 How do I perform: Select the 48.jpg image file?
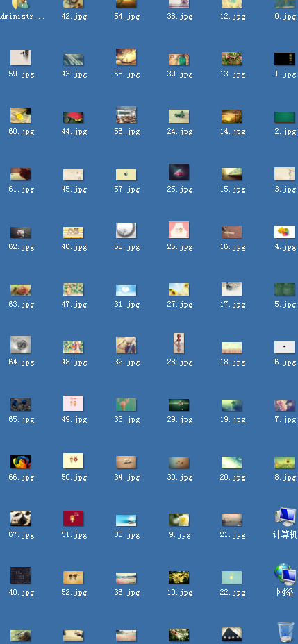74,347
